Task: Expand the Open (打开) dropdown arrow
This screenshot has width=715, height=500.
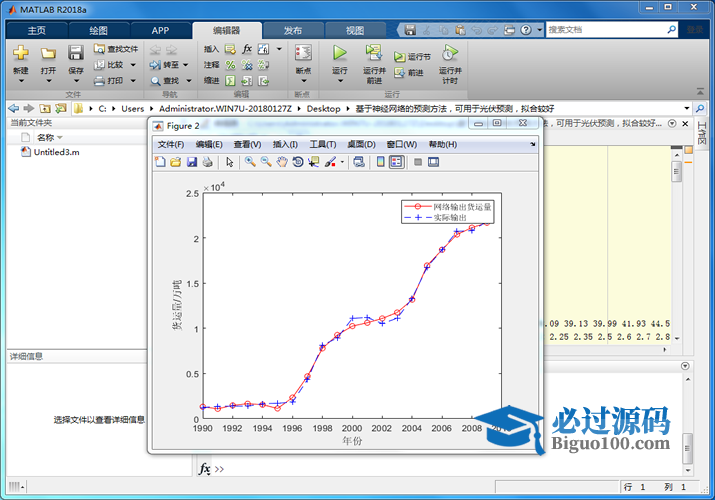Action: (48, 83)
